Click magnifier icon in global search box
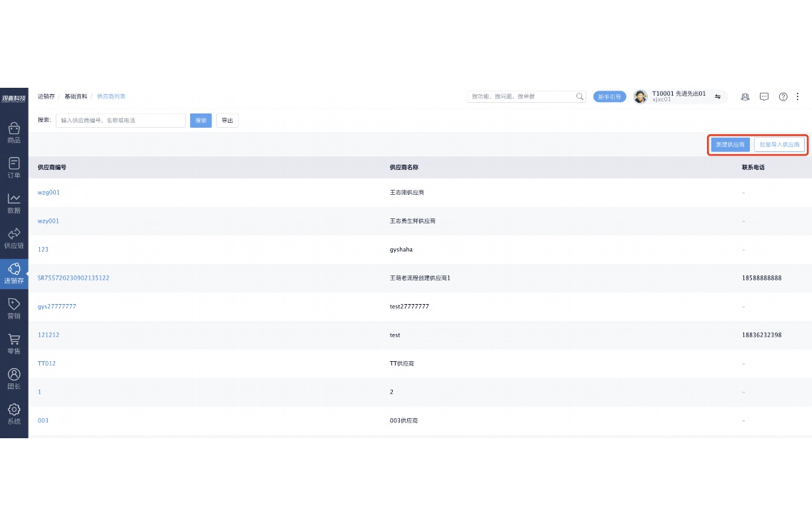The width and height of the screenshot is (812, 526). [x=580, y=96]
